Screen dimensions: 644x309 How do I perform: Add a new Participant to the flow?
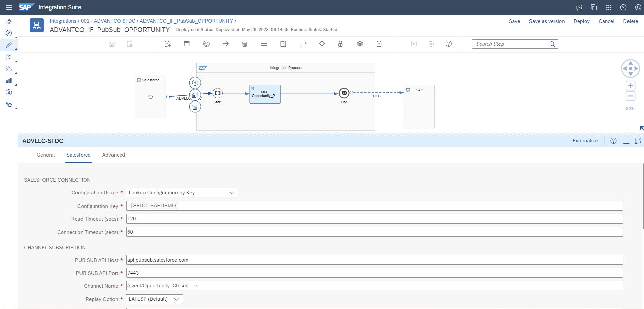coord(167,44)
